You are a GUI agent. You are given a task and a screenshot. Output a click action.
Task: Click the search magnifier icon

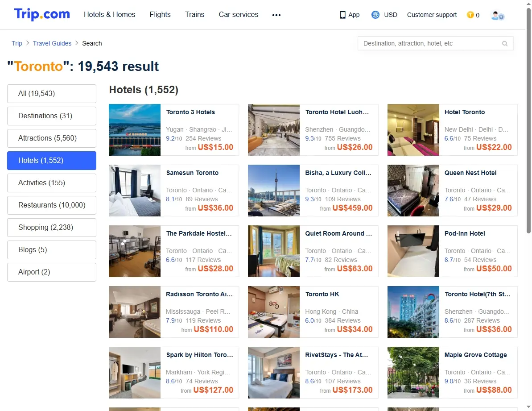tap(505, 43)
